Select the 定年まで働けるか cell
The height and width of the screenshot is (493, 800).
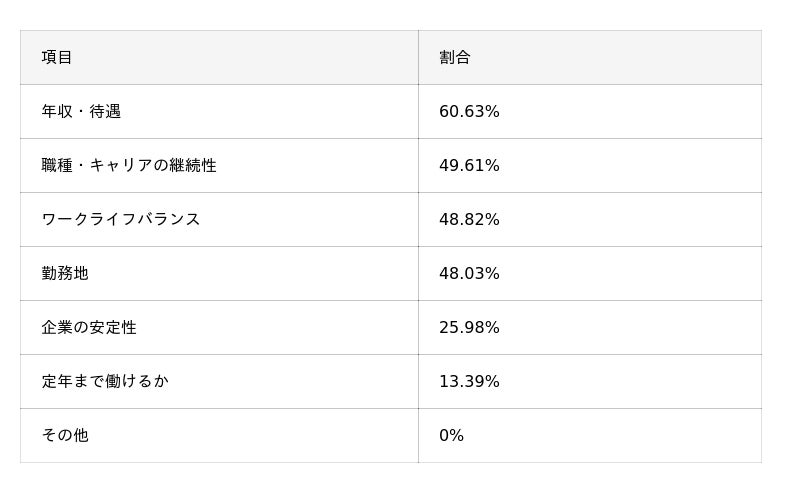tap(105, 382)
